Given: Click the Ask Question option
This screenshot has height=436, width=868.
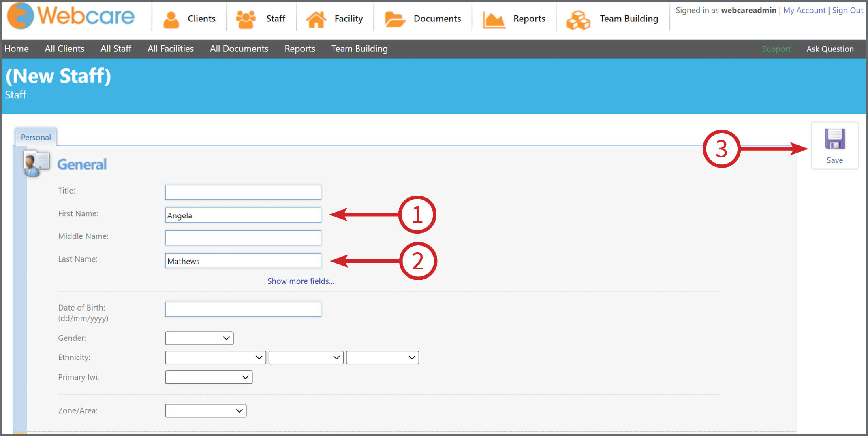Looking at the screenshot, I should tap(830, 49).
